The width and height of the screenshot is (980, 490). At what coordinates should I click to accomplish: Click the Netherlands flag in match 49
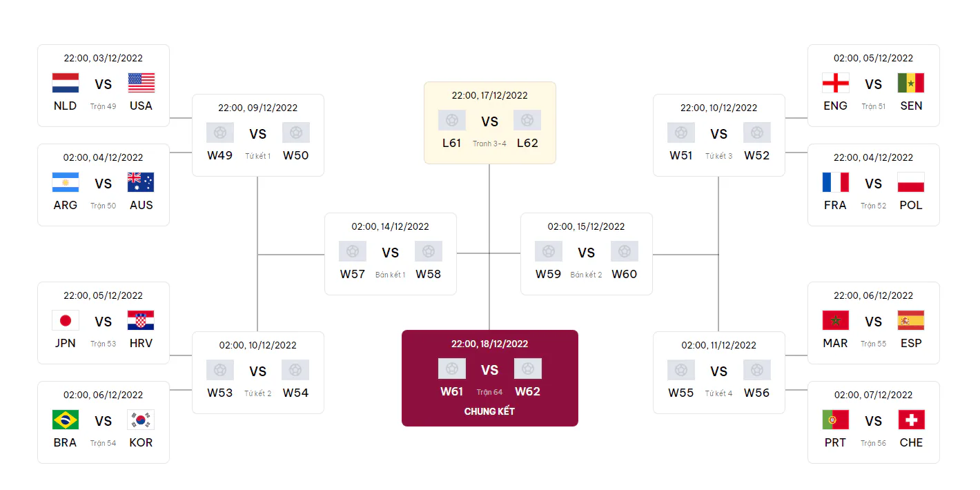click(x=66, y=83)
